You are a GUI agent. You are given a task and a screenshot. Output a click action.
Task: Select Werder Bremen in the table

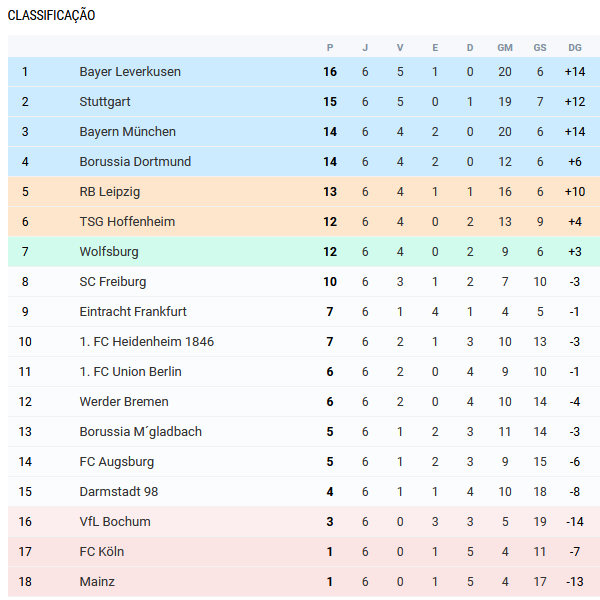click(124, 402)
